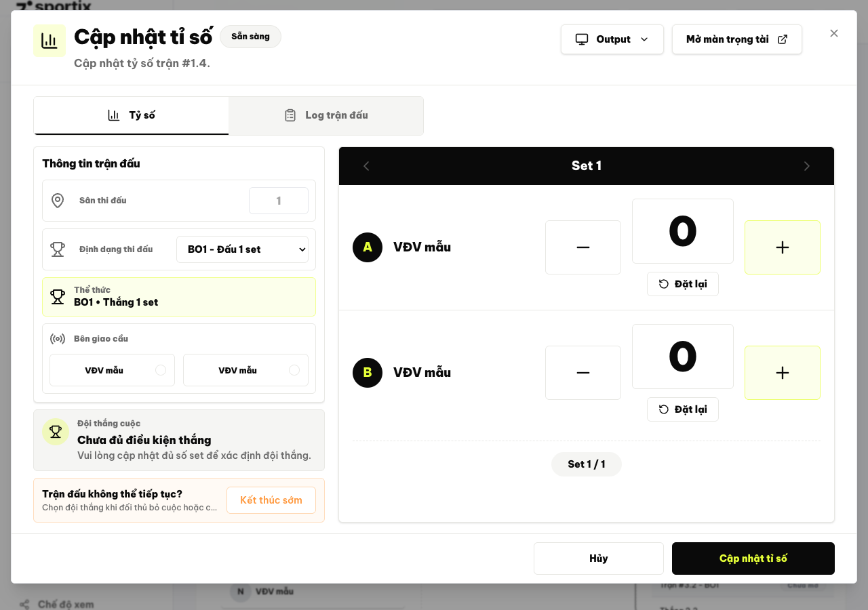Click plus to increase player B score
The height and width of the screenshot is (610, 868).
pyautogui.click(x=783, y=373)
